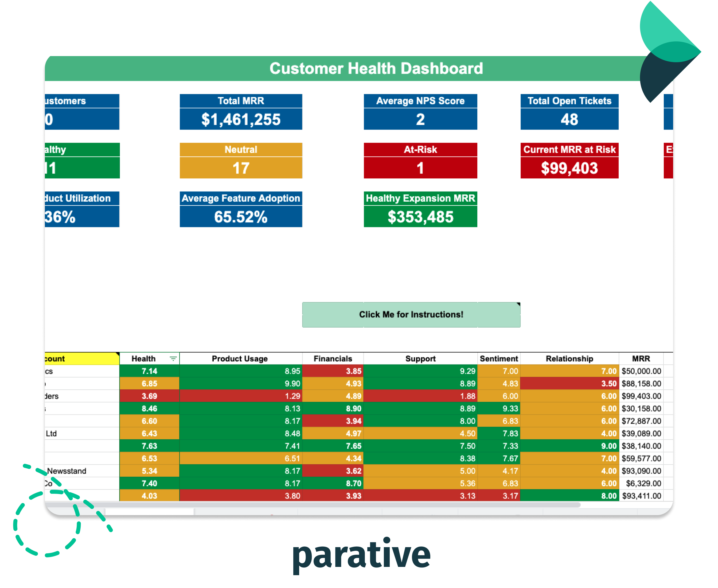Click the Current MRR at Risk badge icon
Viewport: 718px width, 588px height.
(x=573, y=167)
